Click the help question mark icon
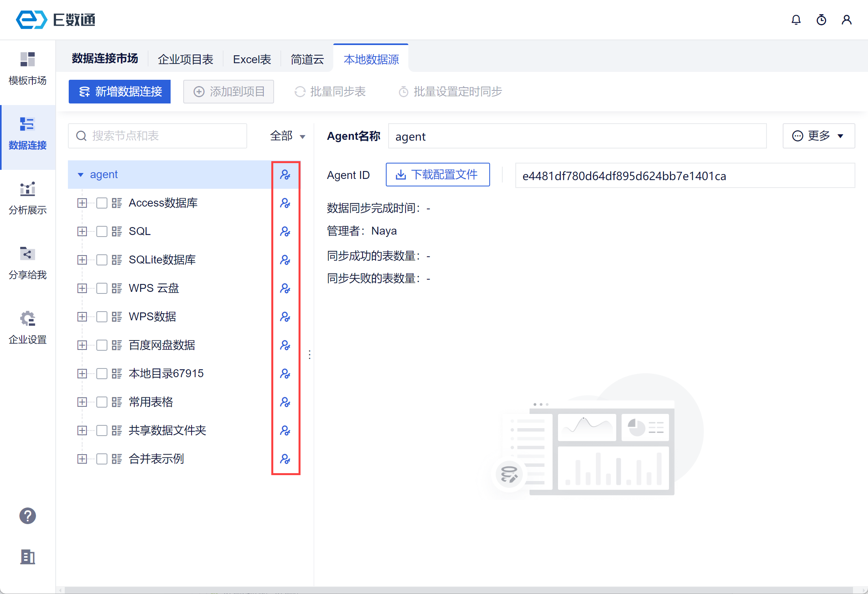This screenshot has height=594, width=868. click(28, 516)
